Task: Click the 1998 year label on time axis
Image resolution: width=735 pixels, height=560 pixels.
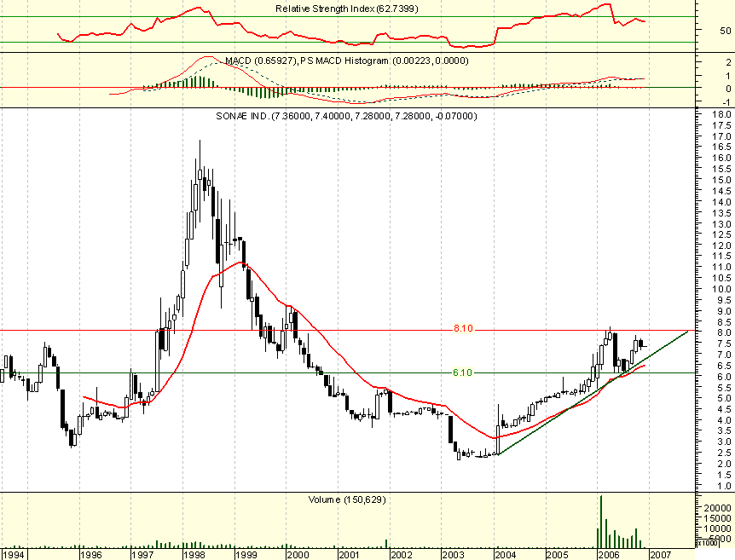Action: pyautogui.click(x=194, y=555)
